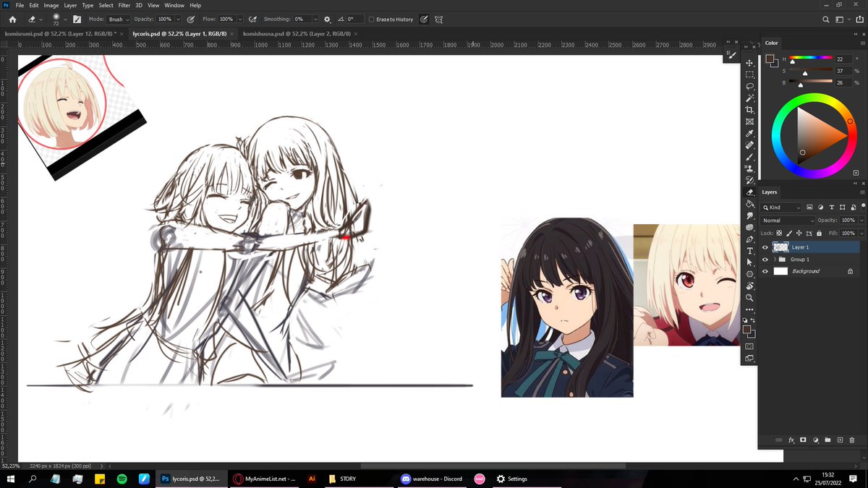Toggle lock transparent pixels

pos(780,234)
